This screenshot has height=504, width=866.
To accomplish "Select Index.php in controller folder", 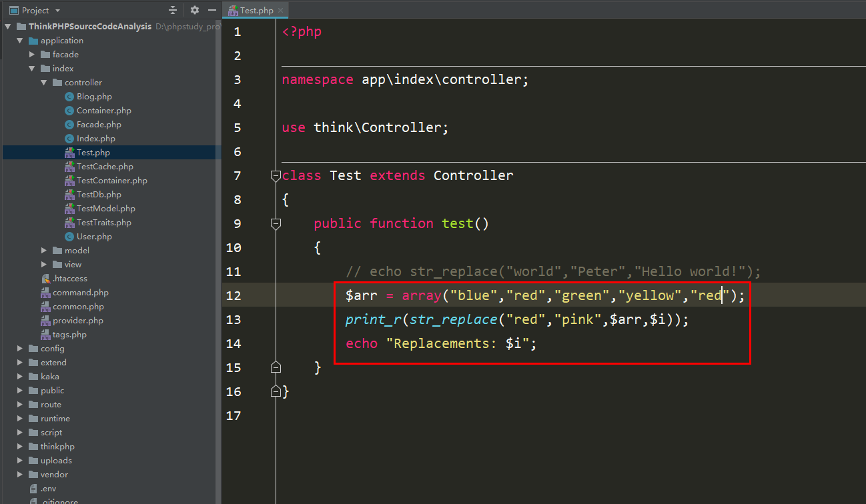I will [95, 139].
